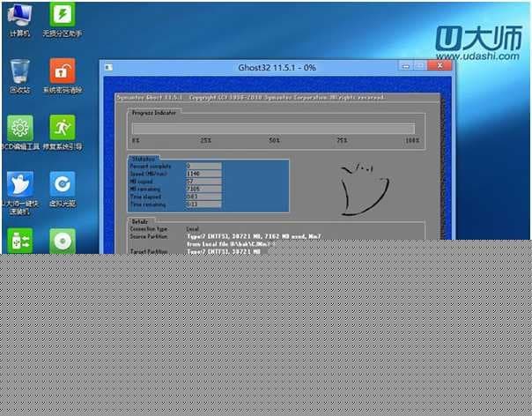This screenshot has height=416, width=532.
Task: Click the Ghost mascot logo drawing
Action: point(361,187)
